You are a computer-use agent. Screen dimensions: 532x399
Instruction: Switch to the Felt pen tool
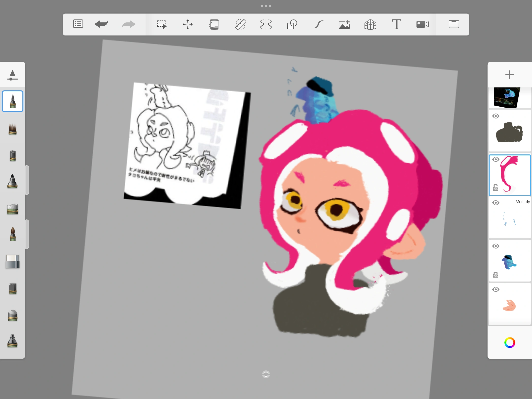tap(13, 182)
